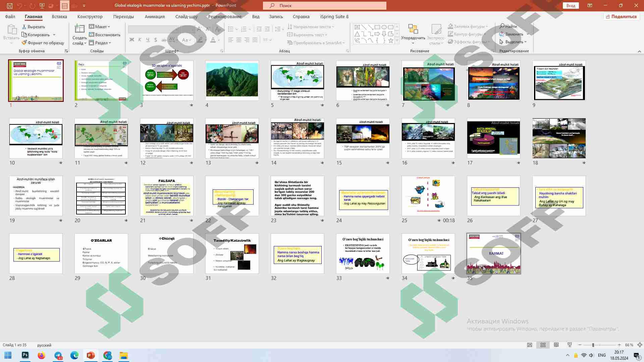This screenshot has height=362, width=644.
Task: Toggle align text right
Action: pyautogui.click(x=247, y=40)
